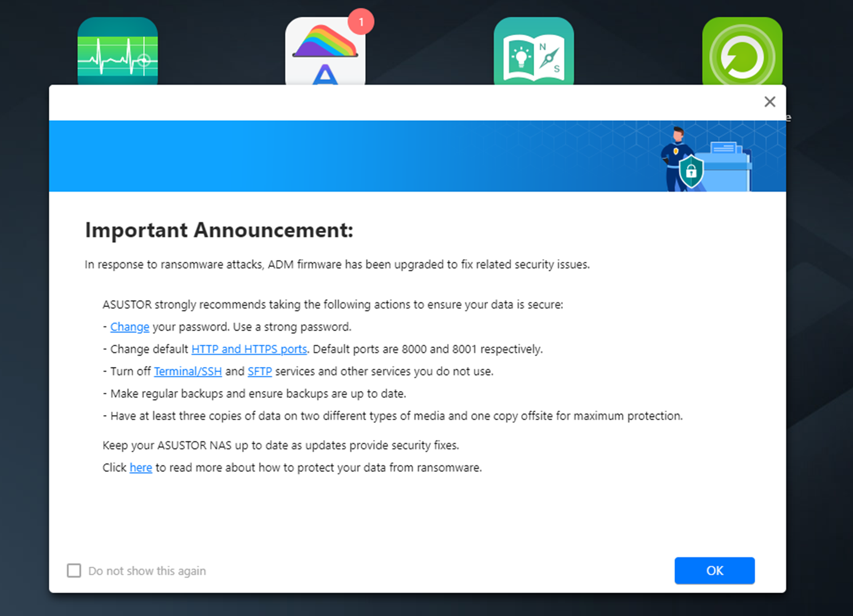Click the ASUSTOR strongly recommends line

coord(333,305)
